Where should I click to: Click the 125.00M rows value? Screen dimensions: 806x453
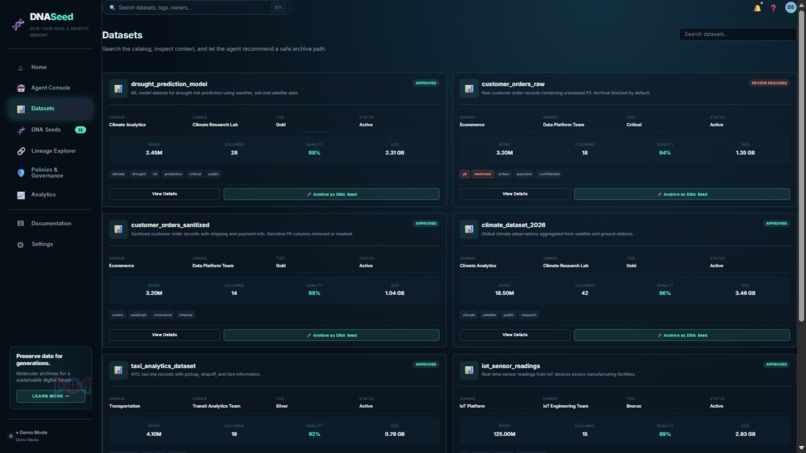tap(504, 434)
